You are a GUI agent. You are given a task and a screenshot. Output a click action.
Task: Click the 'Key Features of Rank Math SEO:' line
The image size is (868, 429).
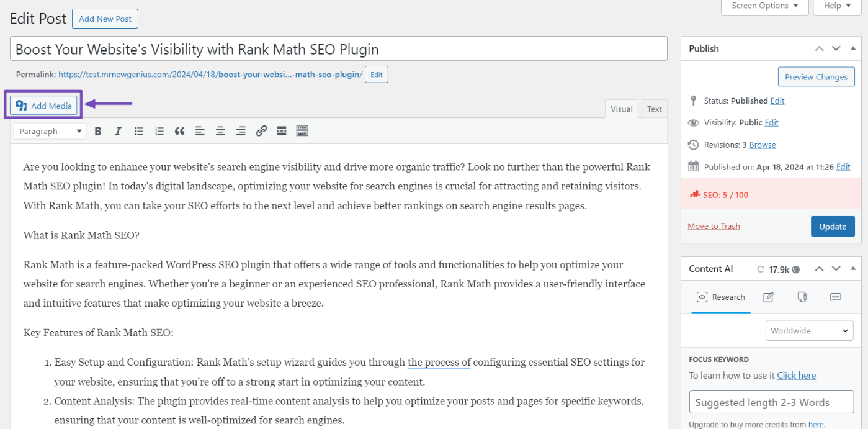click(98, 333)
